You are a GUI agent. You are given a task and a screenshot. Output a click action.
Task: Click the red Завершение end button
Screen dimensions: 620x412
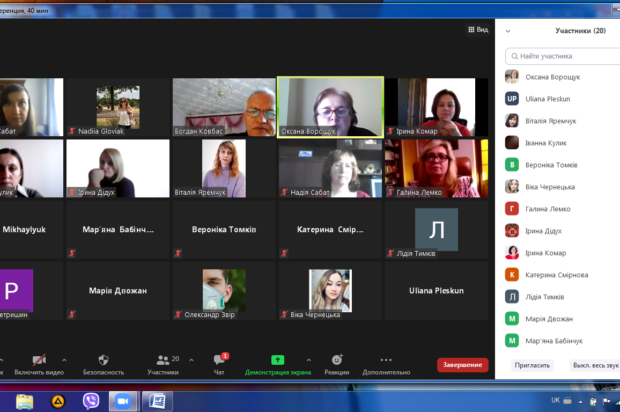pos(463,365)
